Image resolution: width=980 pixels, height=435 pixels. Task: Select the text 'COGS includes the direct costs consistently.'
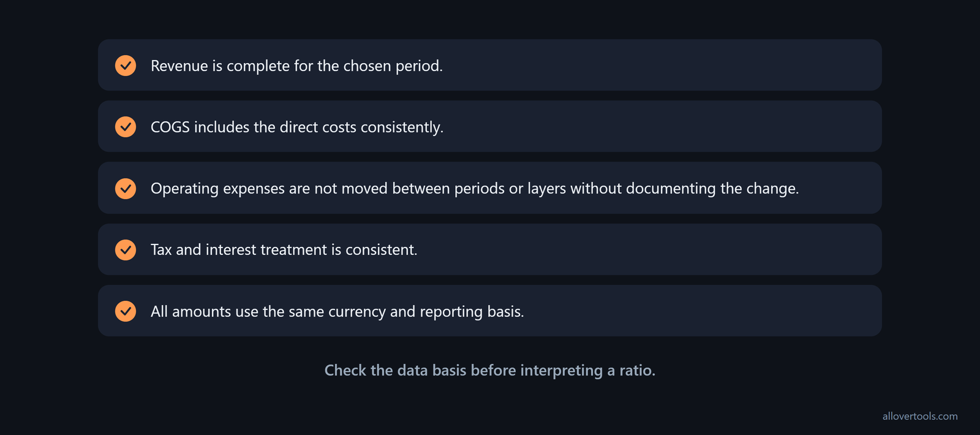pos(297,127)
